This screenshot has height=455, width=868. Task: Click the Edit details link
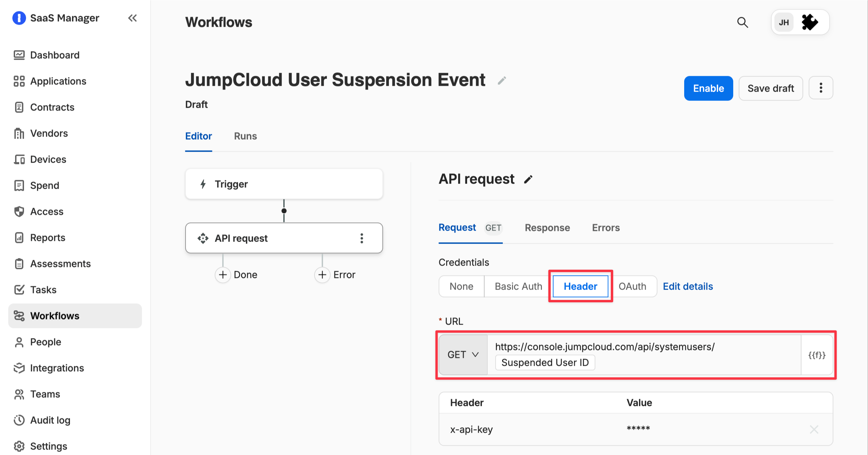coord(688,286)
